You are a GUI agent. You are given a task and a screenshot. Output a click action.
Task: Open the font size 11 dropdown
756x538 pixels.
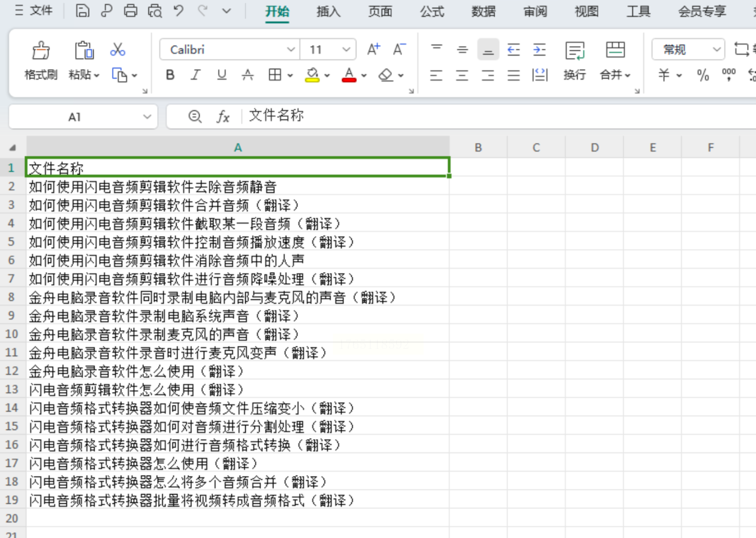(x=346, y=50)
